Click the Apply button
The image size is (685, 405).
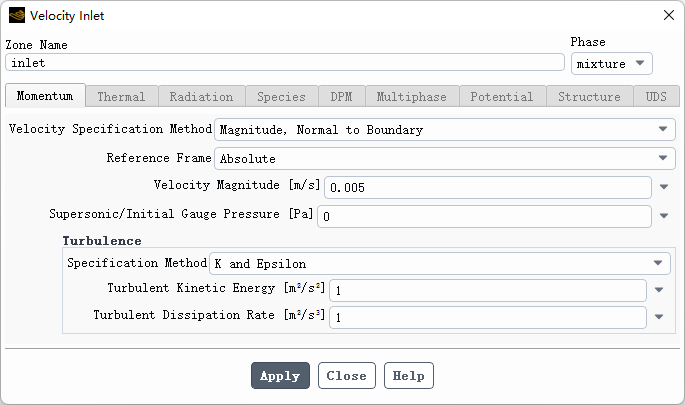tap(280, 376)
